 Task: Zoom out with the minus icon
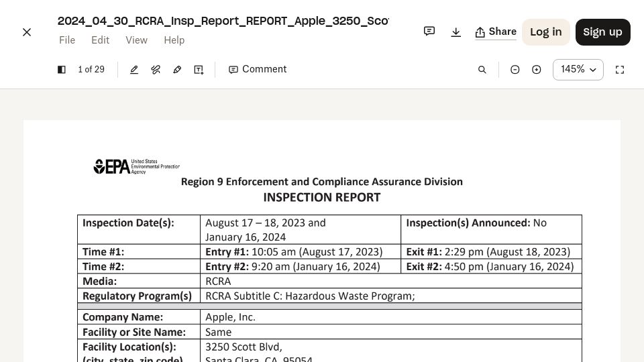tap(515, 70)
